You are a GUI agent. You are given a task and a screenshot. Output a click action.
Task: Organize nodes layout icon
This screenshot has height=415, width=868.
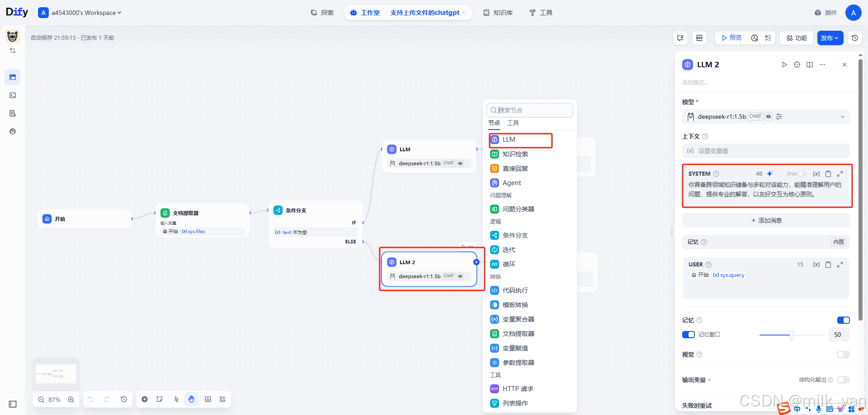point(222,399)
